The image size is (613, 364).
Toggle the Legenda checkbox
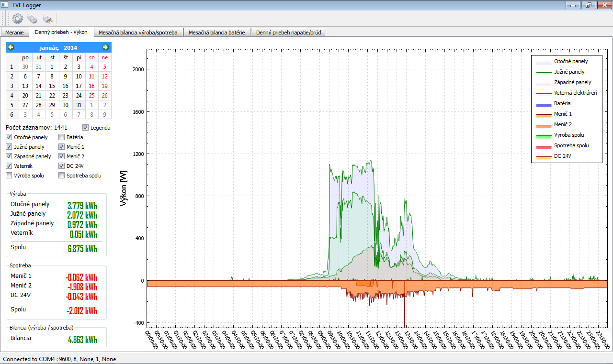(86, 128)
